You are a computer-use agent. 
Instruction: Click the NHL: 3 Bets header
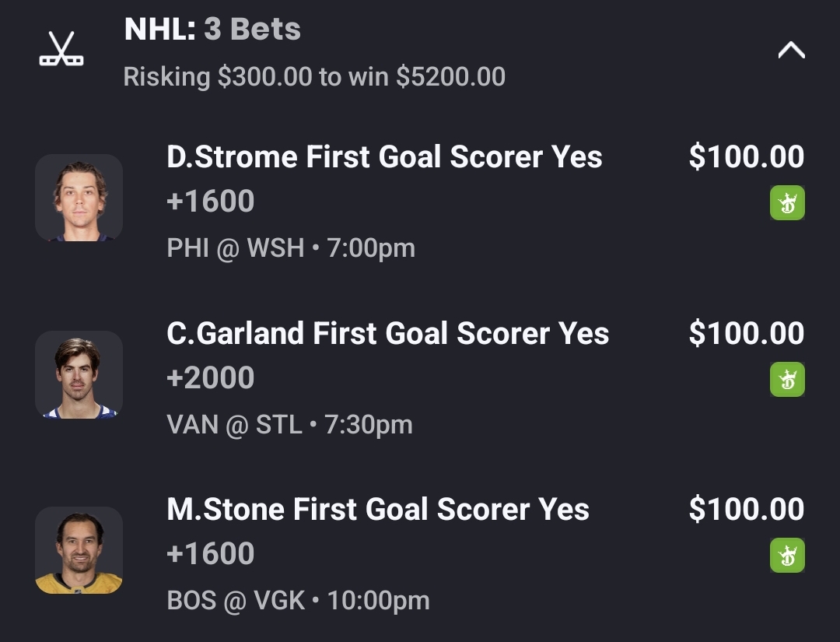point(212,30)
